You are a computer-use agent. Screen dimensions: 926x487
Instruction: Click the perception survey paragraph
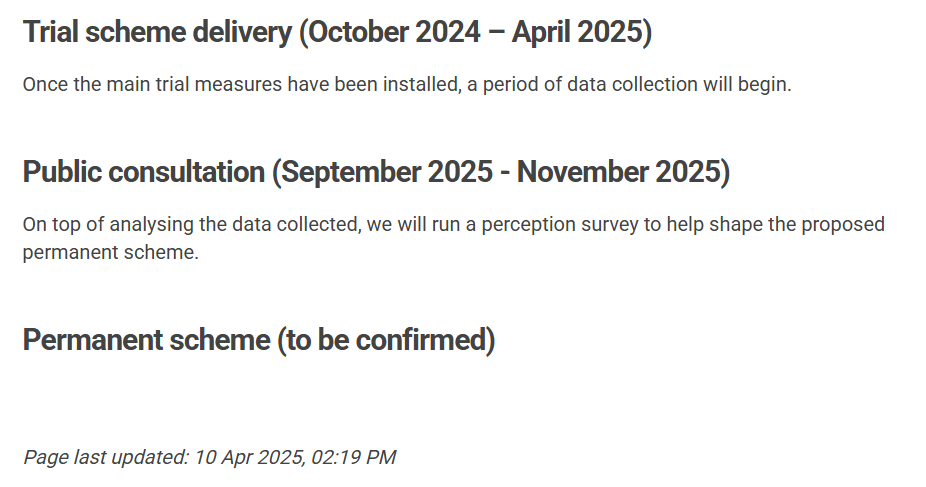click(x=454, y=238)
